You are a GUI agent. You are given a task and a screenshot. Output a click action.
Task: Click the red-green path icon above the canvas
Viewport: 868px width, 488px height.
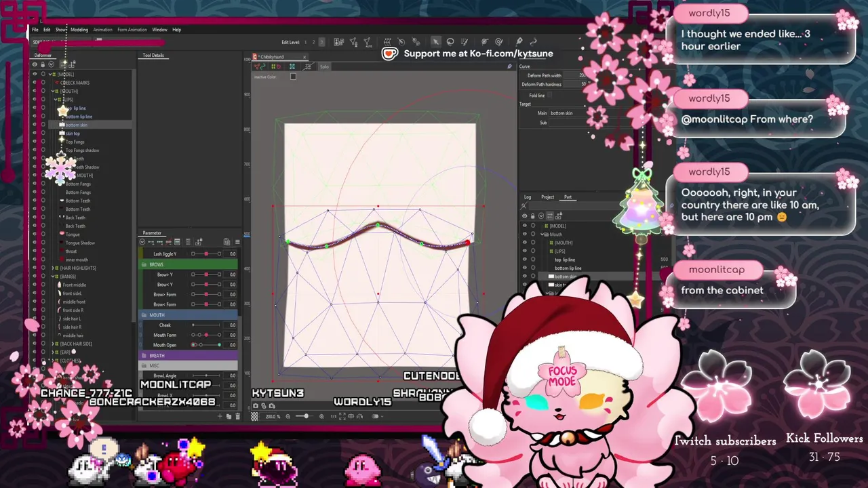pyautogui.click(x=260, y=66)
